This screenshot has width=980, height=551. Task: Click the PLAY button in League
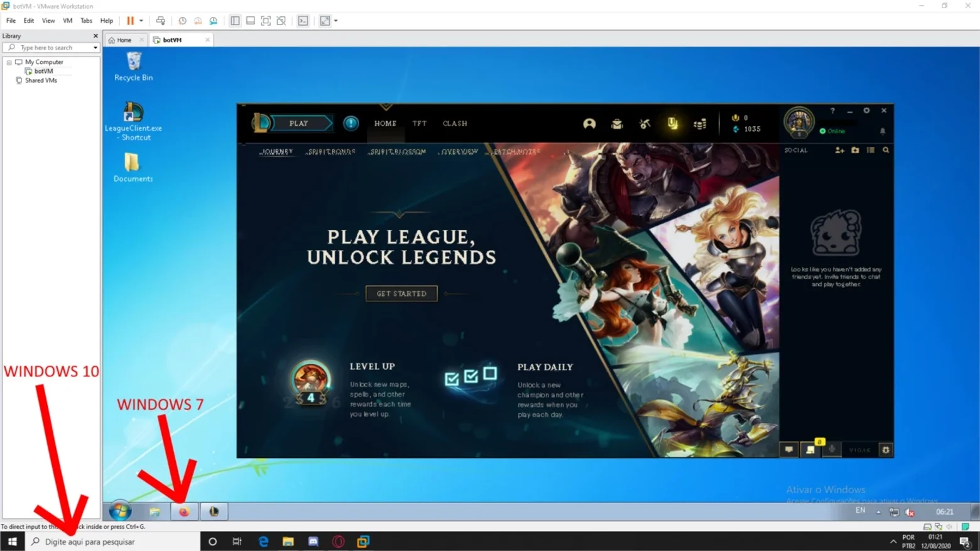click(299, 123)
